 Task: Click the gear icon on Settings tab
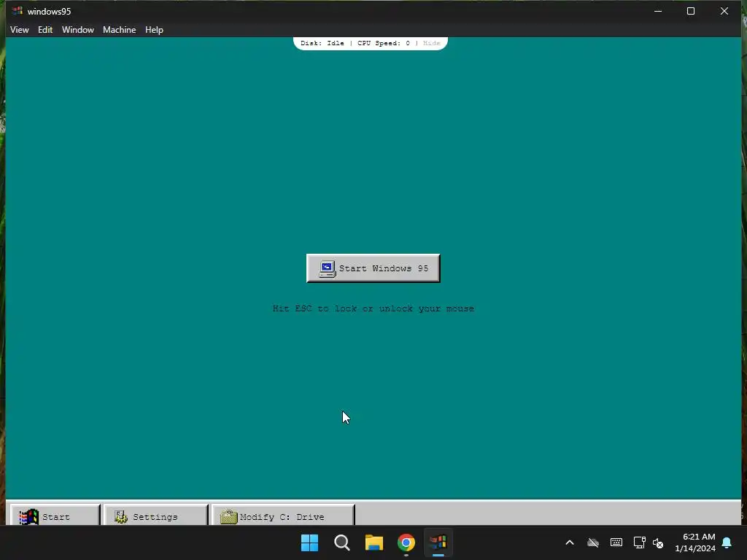(x=121, y=517)
